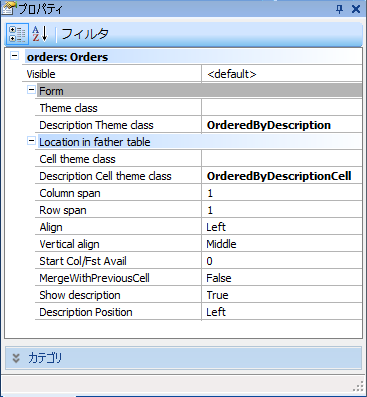
Task: Click the pin auto-hide icon
Action: click(339, 9)
